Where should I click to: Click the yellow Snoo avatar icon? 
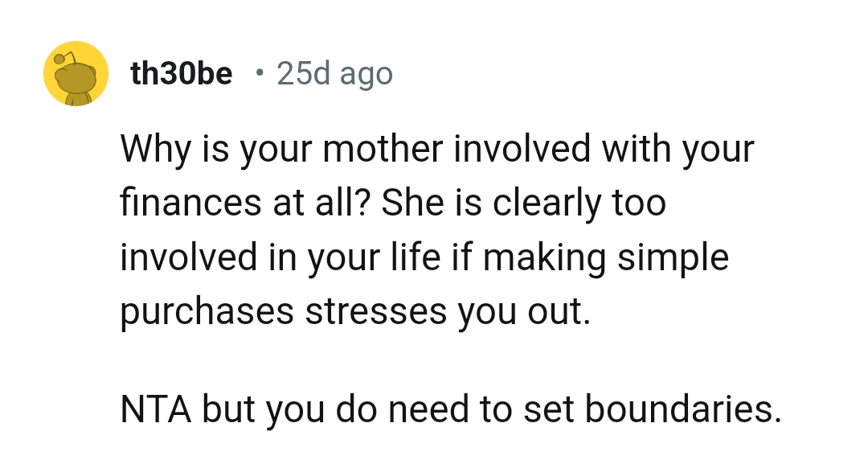(x=76, y=74)
